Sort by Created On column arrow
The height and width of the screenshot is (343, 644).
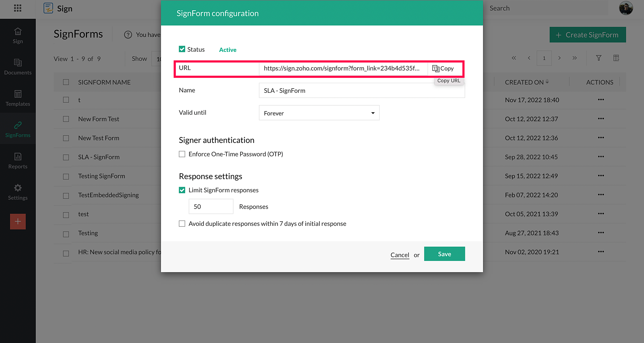[x=547, y=82]
